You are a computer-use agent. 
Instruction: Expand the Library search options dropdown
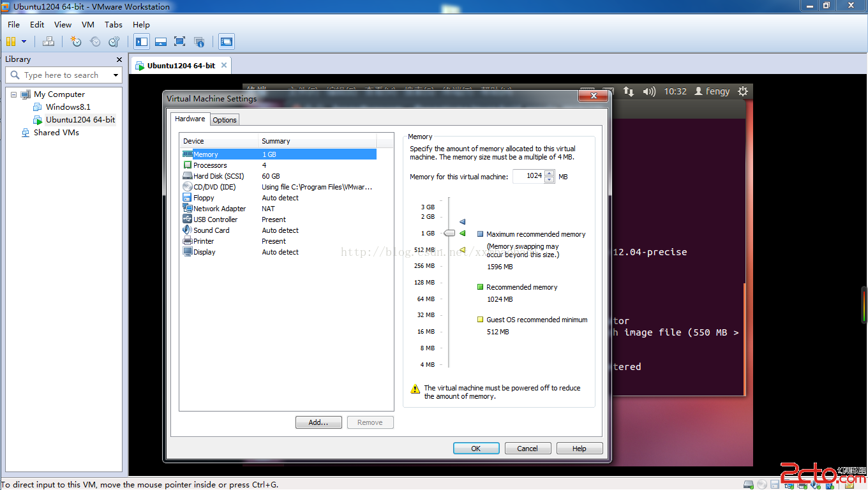tap(116, 75)
